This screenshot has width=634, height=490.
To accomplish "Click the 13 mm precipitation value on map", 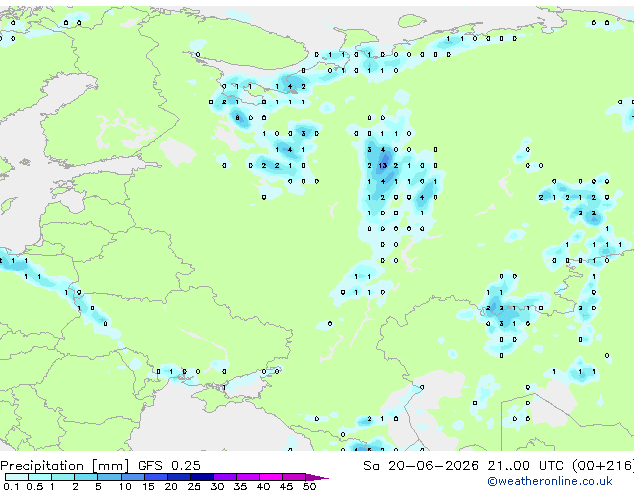I will click(x=383, y=165).
